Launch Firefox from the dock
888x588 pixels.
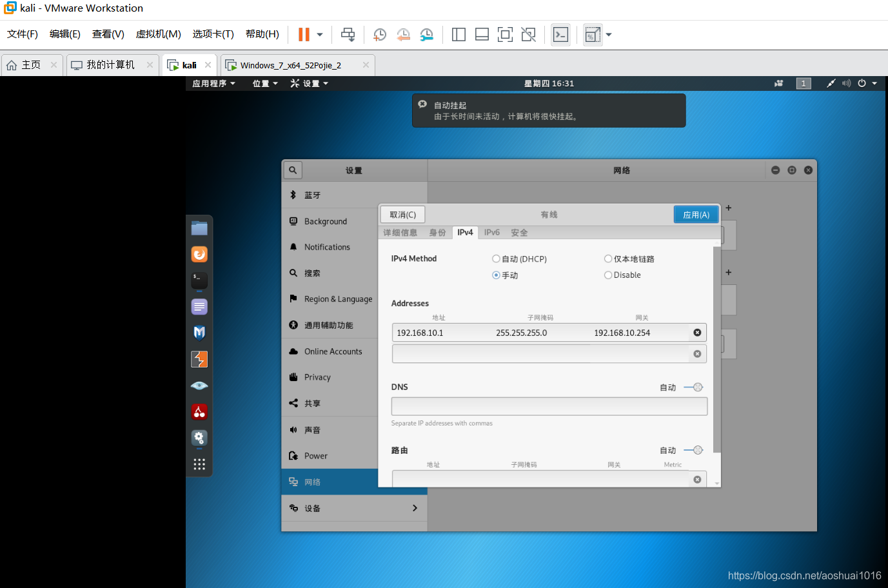[199, 254]
